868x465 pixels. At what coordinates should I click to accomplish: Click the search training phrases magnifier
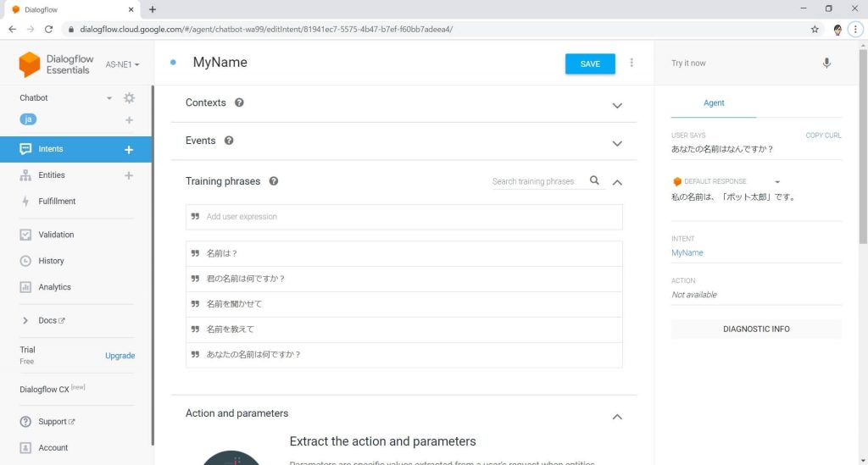594,180
